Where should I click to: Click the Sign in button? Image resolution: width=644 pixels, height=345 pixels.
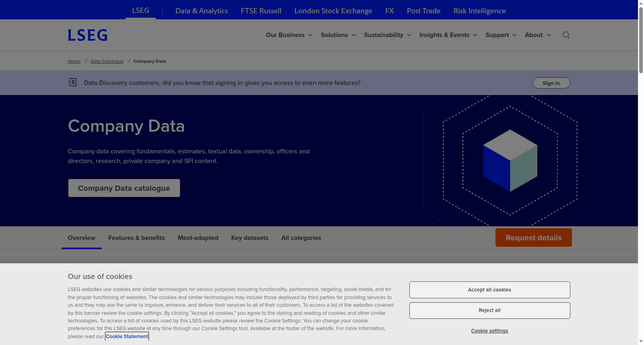point(551,83)
